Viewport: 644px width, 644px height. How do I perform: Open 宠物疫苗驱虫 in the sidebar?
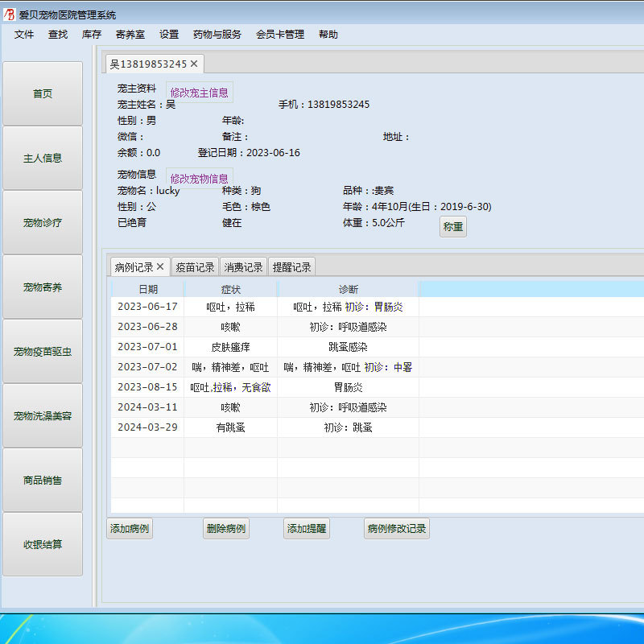pyautogui.click(x=43, y=352)
